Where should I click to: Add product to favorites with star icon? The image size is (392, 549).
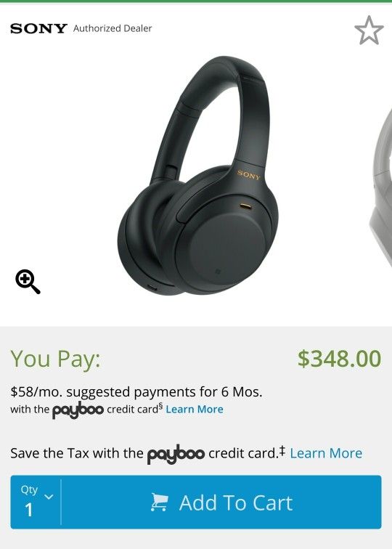tap(369, 30)
